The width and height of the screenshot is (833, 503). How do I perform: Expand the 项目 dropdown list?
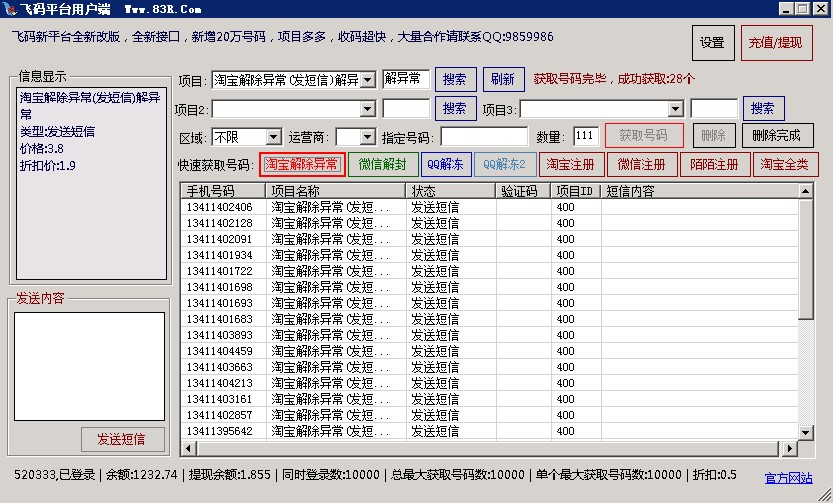coord(368,80)
